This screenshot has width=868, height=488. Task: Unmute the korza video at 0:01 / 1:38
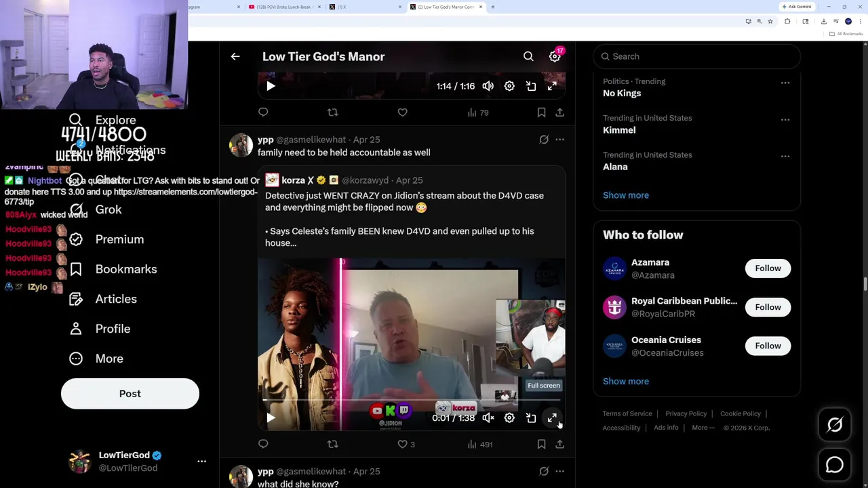(x=488, y=418)
